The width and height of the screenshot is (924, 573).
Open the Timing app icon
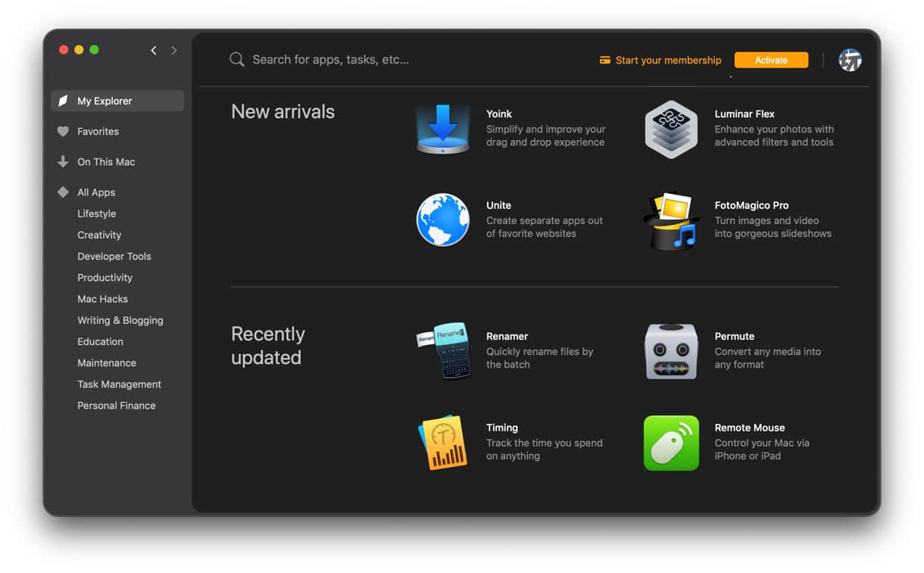pyautogui.click(x=443, y=443)
